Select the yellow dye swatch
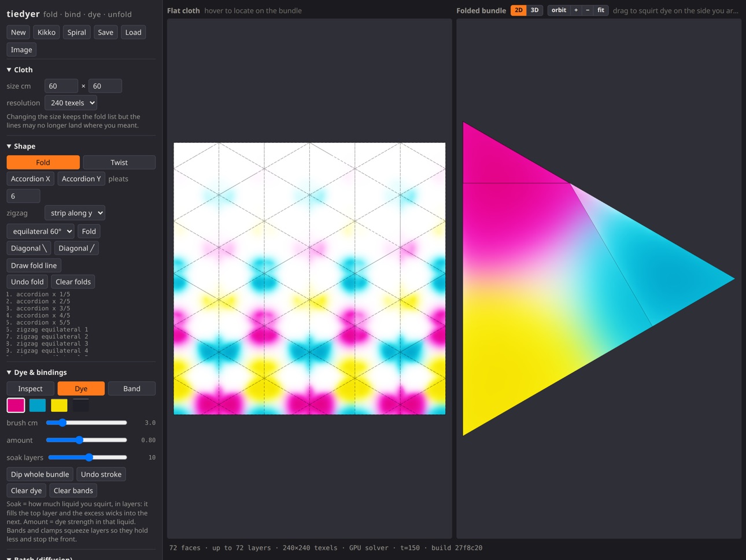Screen dimensions: 746x560 click(59, 406)
